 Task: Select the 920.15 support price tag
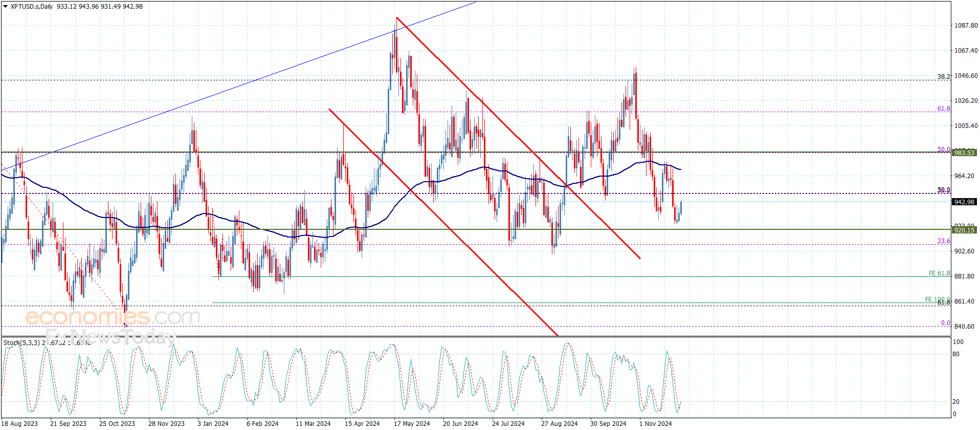(x=964, y=230)
